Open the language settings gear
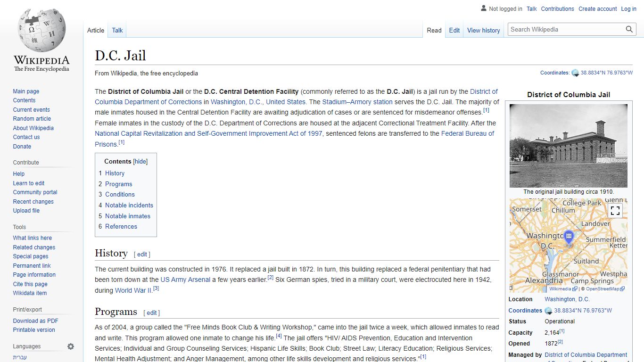Image resolution: width=644 pixels, height=362 pixels. 71,346
